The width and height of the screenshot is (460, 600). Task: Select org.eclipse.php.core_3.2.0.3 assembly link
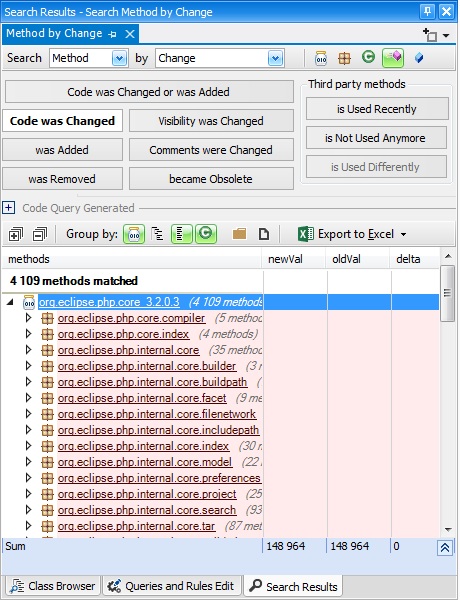coord(109,302)
